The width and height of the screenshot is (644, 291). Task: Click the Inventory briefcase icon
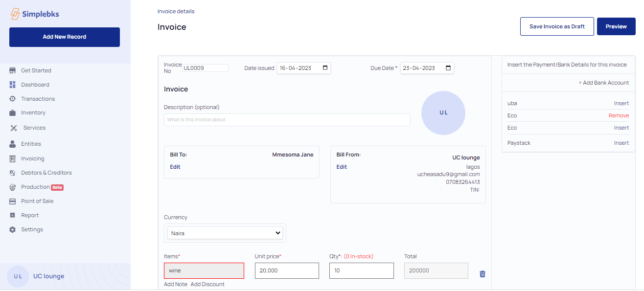(13, 112)
